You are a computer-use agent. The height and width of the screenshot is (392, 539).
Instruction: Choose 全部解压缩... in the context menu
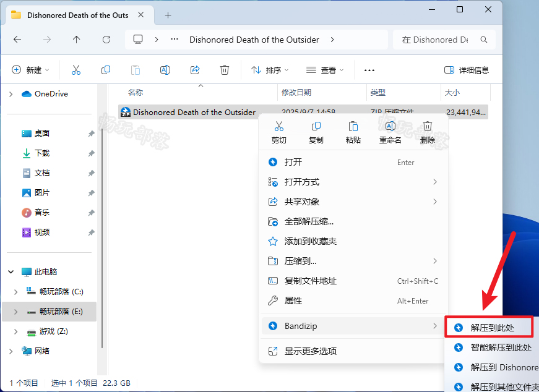pos(353,221)
